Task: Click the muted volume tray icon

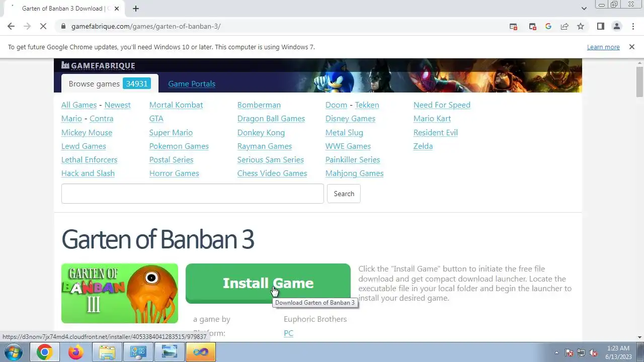Action: (594, 352)
